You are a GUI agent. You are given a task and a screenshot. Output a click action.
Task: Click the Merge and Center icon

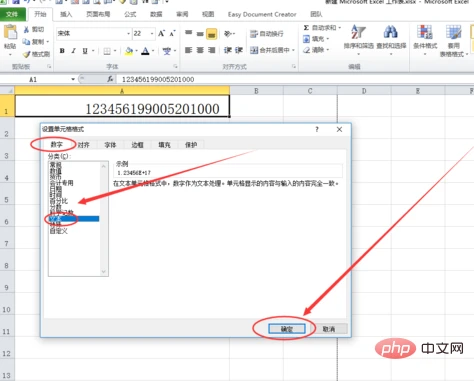click(254, 50)
